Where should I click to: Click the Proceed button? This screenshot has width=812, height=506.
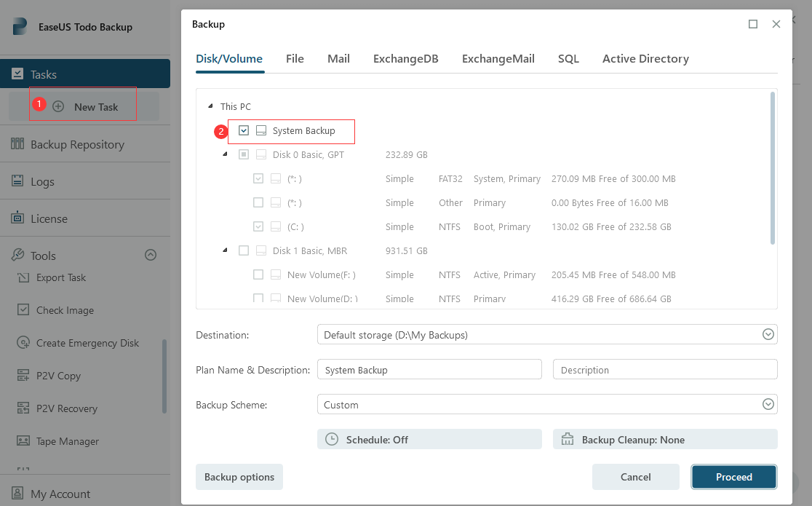point(733,477)
